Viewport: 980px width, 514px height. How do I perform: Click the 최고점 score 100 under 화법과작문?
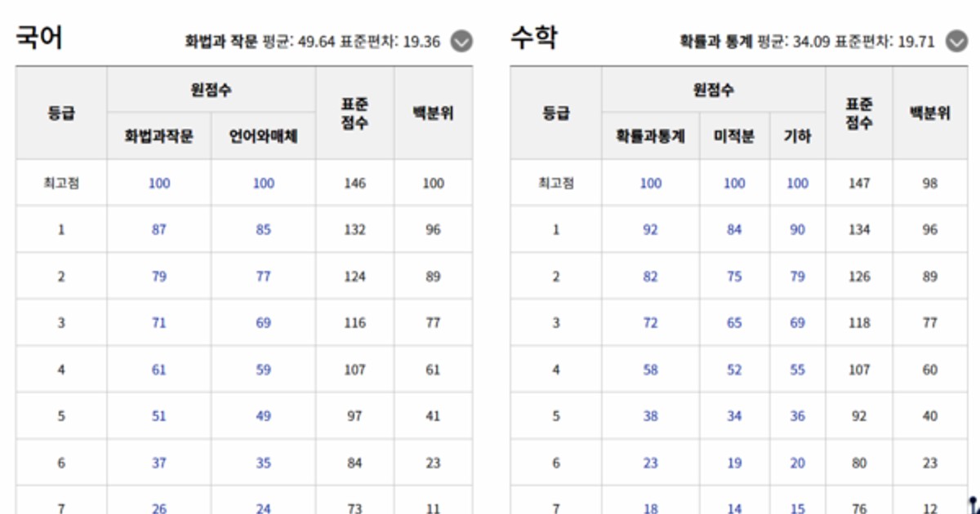tap(159, 183)
